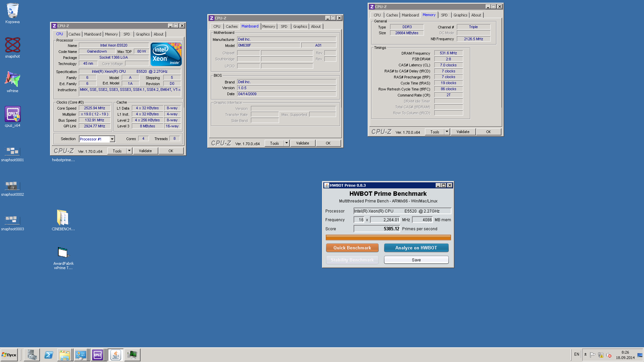Click the Core Speed value 2525.94 MHz
644x362 pixels.
pyautogui.click(x=95, y=108)
